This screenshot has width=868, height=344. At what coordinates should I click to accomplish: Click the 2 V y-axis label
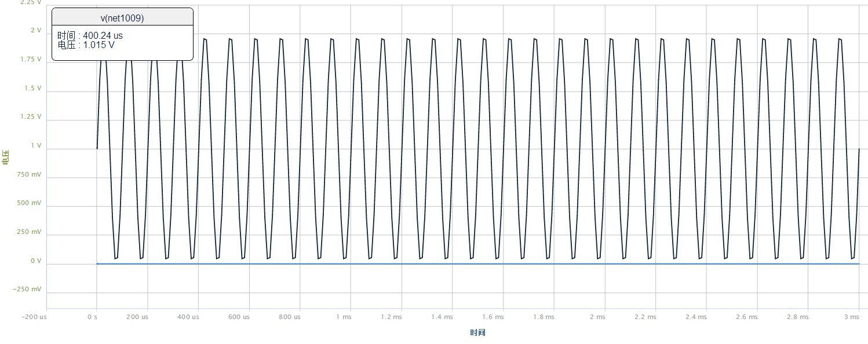pyautogui.click(x=36, y=31)
